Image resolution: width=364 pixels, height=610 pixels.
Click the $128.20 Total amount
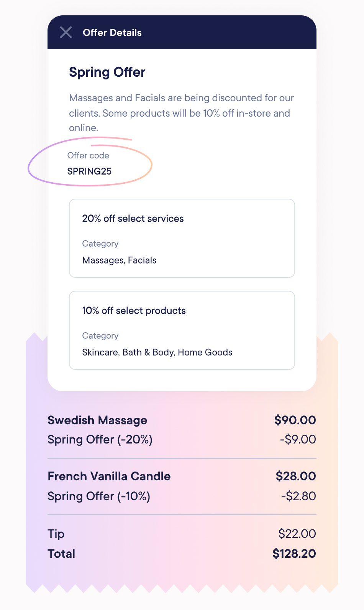click(x=294, y=554)
